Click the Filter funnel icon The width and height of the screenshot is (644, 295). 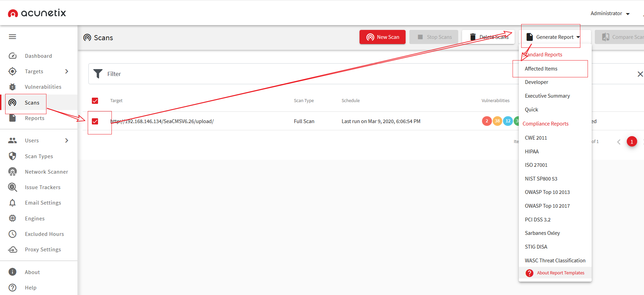(98, 74)
